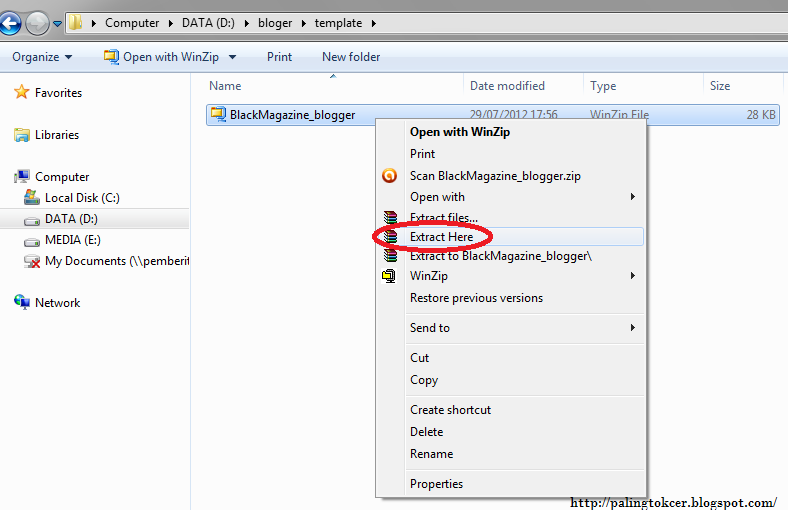
Task: Select template in the address breadcrumb
Action: point(338,23)
